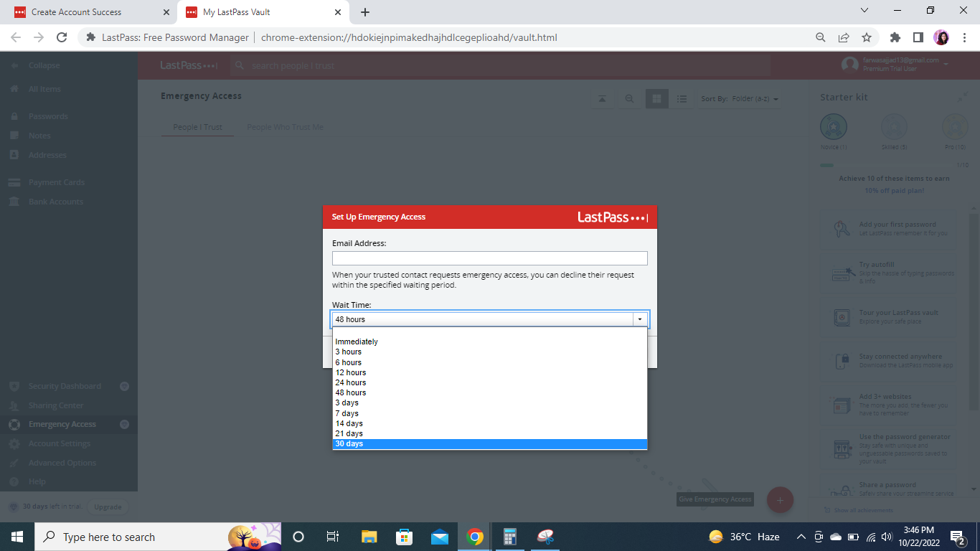Viewport: 980px width, 551px height.
Task: Click the Pro starter kit badge
Action: (x=955, y=127)
